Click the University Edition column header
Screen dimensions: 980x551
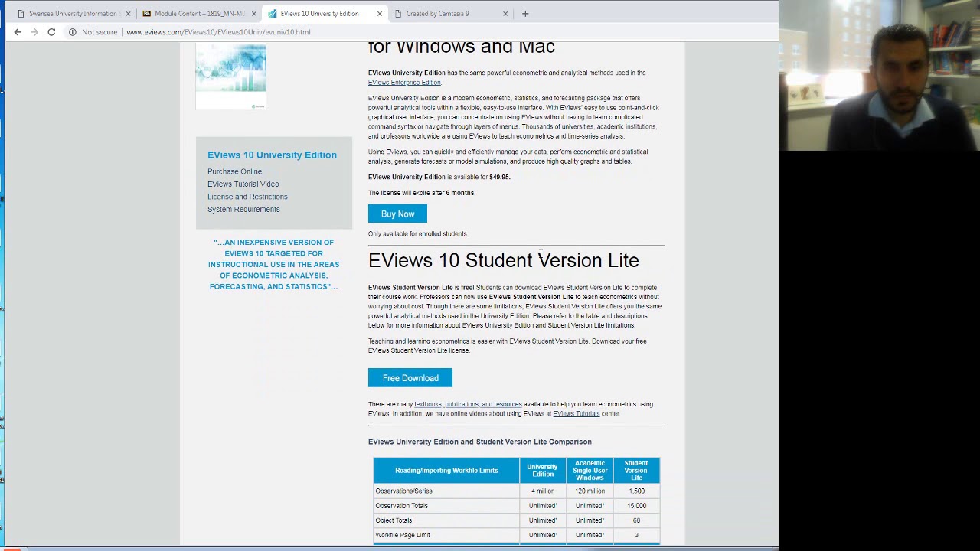(x=542, y=471)
